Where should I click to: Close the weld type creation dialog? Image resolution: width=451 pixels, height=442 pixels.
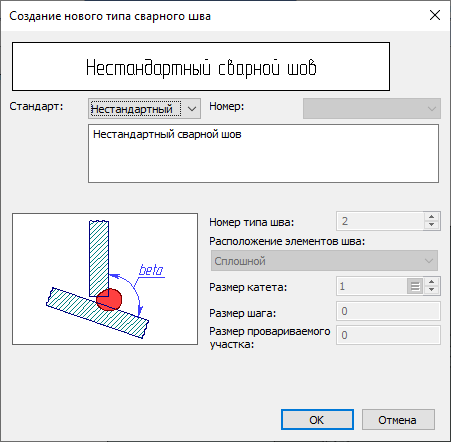435,15
